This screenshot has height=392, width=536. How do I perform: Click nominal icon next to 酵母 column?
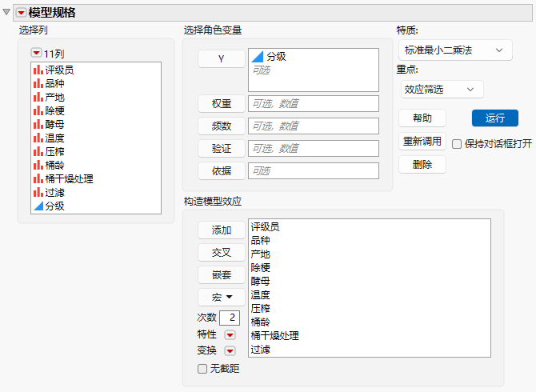38,125
